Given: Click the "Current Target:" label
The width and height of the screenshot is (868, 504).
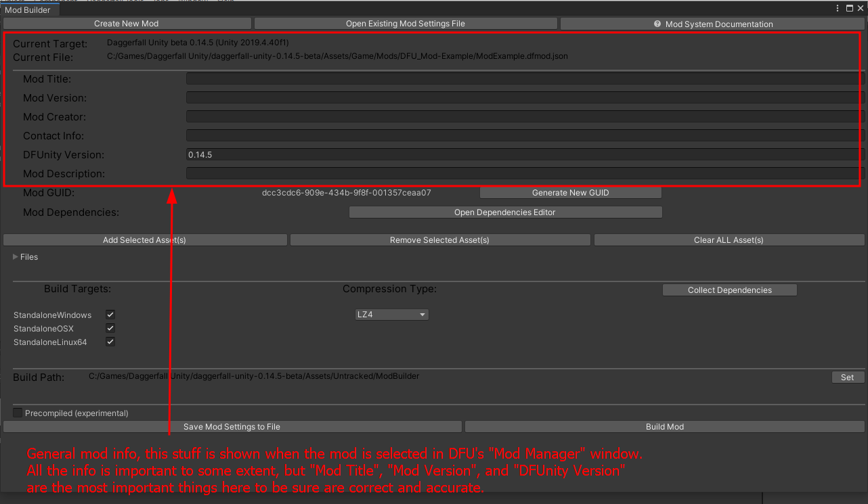Looking at the screenshot, I should coord(50,44).
